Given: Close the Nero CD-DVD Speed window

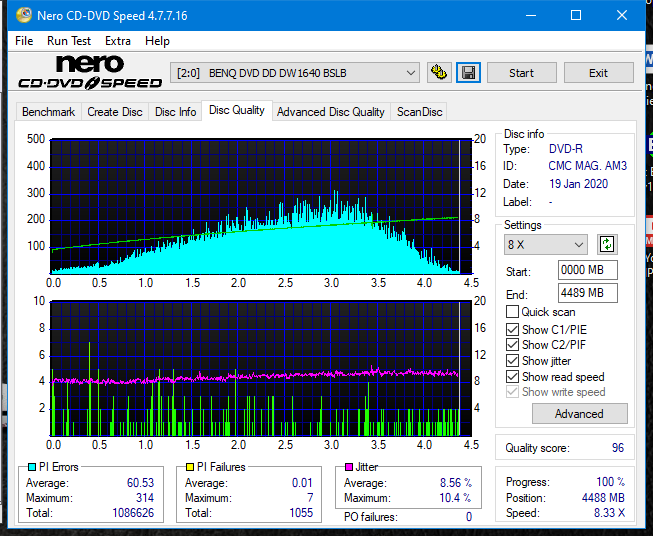Looking at the screenshot, I should coord(622,15).
